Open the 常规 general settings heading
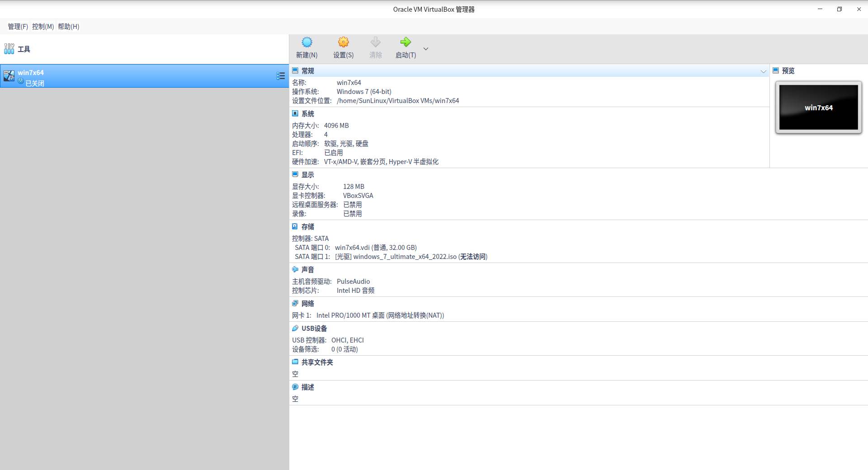Image resolution: width=868 pixels, height=470 pixels. [308, 71]
